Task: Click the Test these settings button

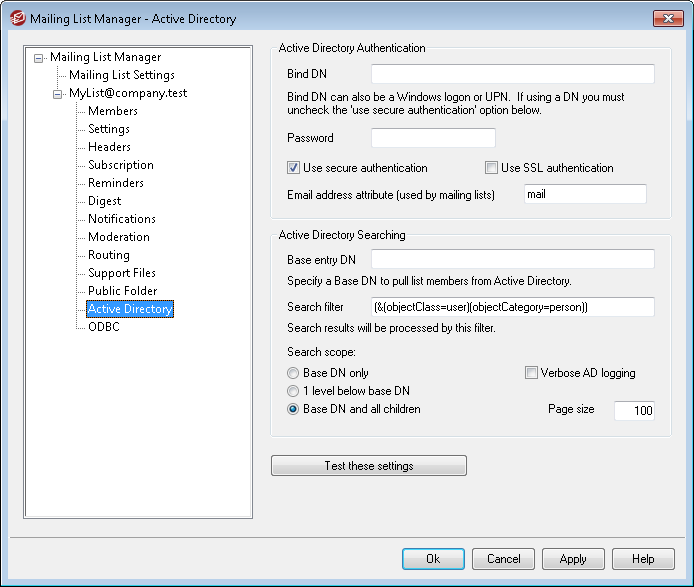Action: pyautogui.click(x=368, y=466)
